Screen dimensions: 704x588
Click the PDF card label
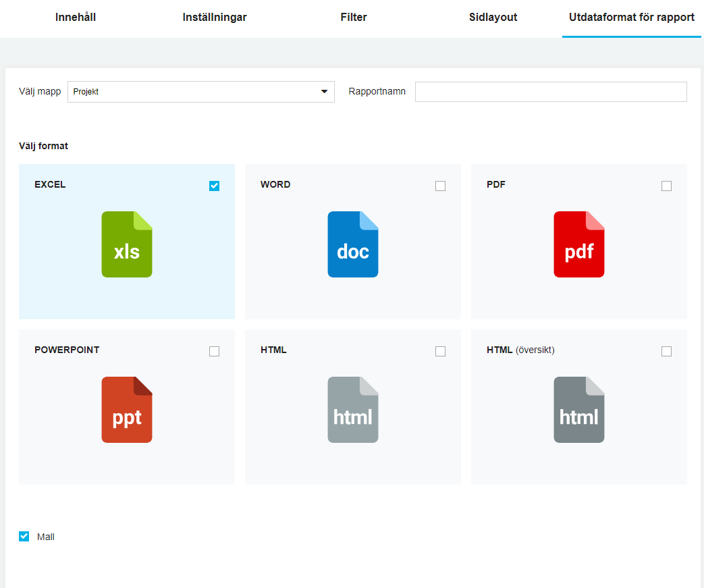coord(495,184)
